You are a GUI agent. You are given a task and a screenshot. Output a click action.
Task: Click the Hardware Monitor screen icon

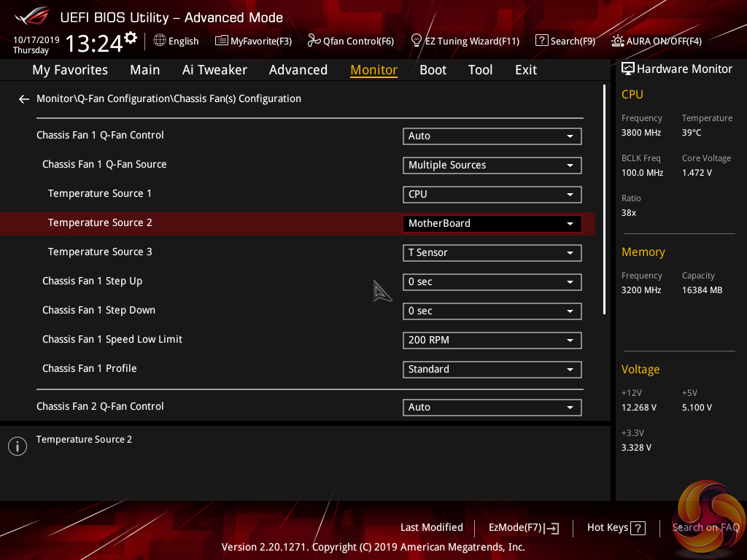[628, 69]
